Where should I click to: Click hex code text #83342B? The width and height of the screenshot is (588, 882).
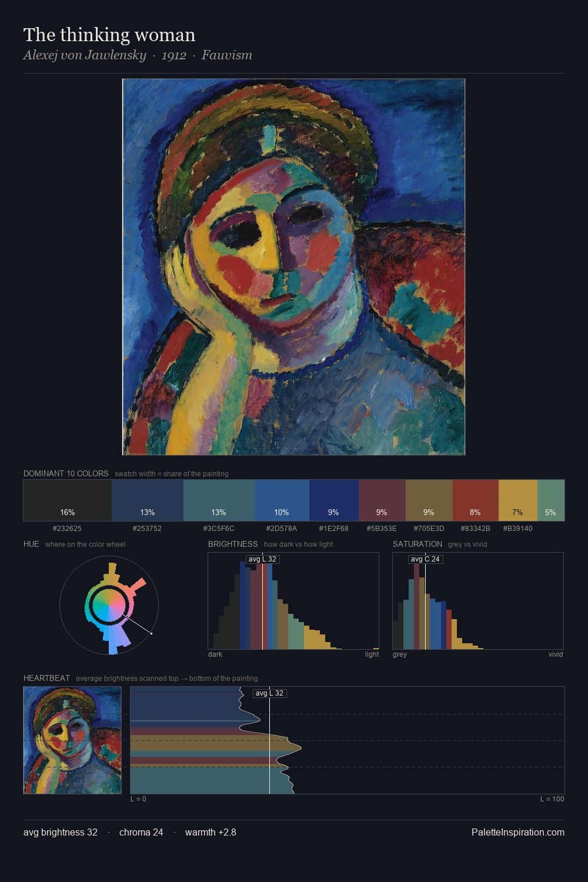[476, 529]
